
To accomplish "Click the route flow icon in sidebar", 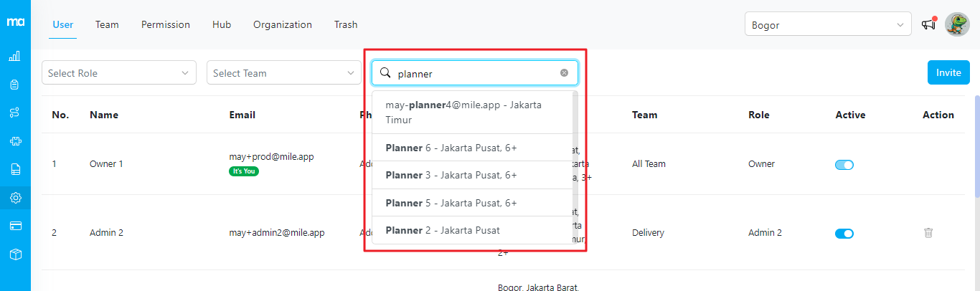I will click(14, 113).
